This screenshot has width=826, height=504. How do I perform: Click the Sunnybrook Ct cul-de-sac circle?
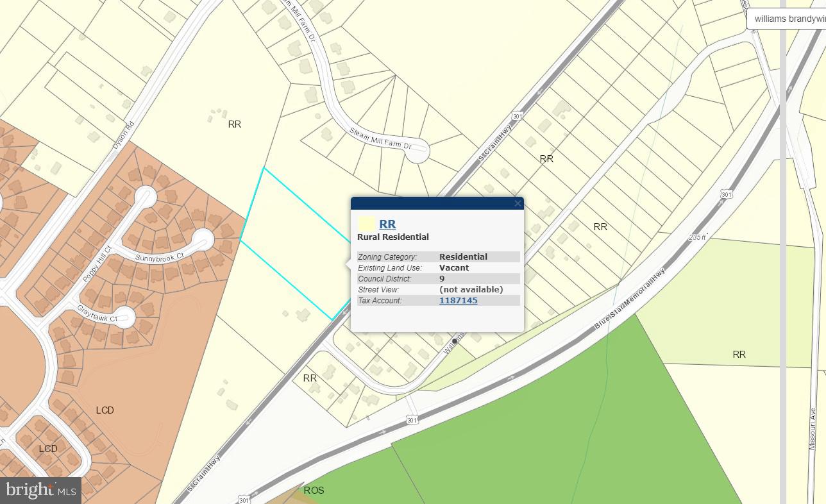pyautogui.click(x=203, y=240)
